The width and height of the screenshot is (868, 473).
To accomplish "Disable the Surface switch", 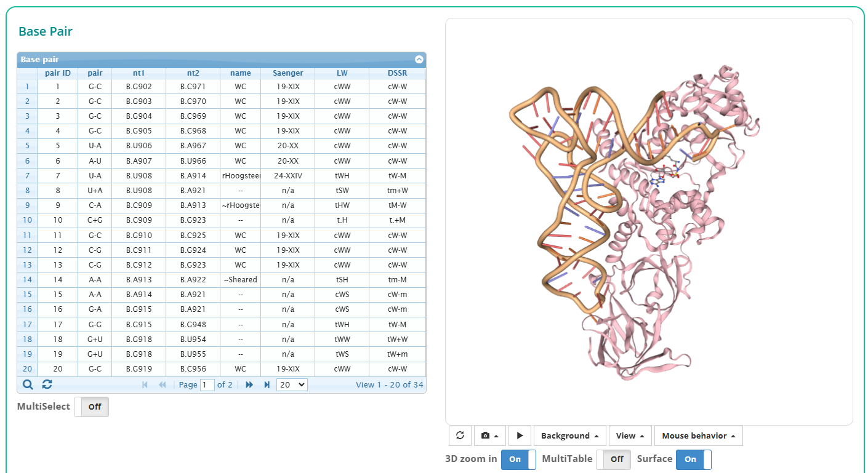I will (693, 459).
